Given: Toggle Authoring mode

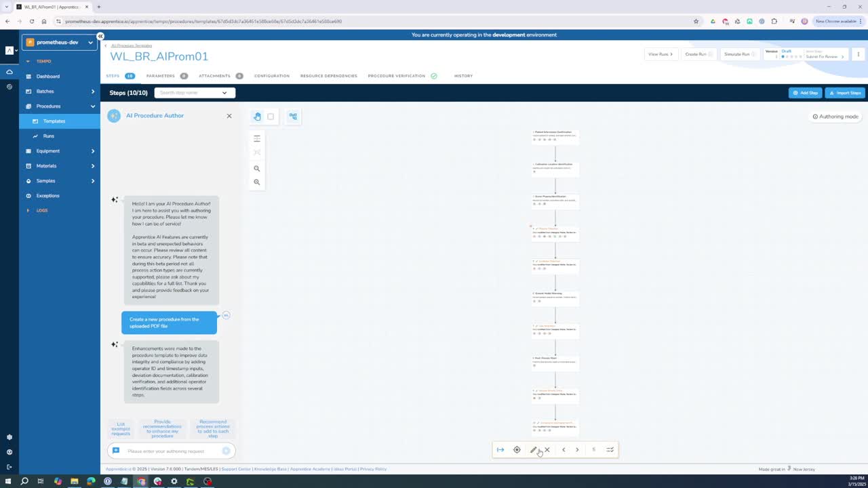Looking at the screenshot, I should pos(835,117).
